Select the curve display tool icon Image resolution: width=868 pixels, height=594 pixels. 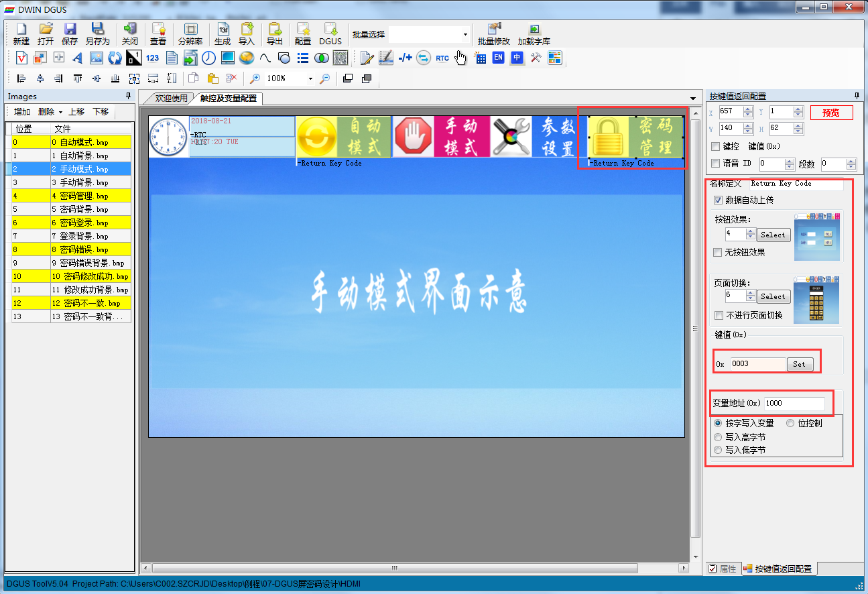(265, 58)
